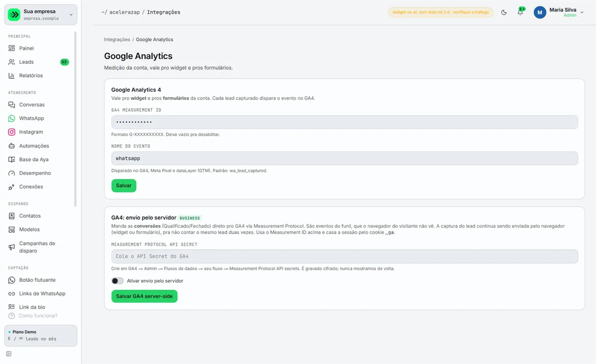The image size is (596, 364).
Task: Enable the Ativar envio pelo servidor switch
Action: point(117,281)
